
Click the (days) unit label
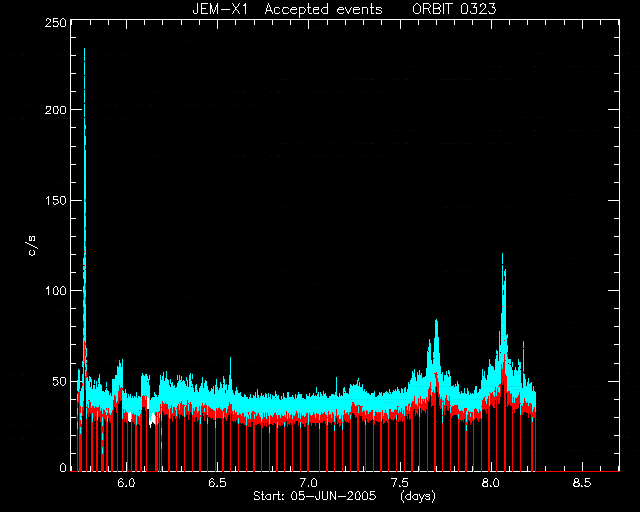pos(418,496)
